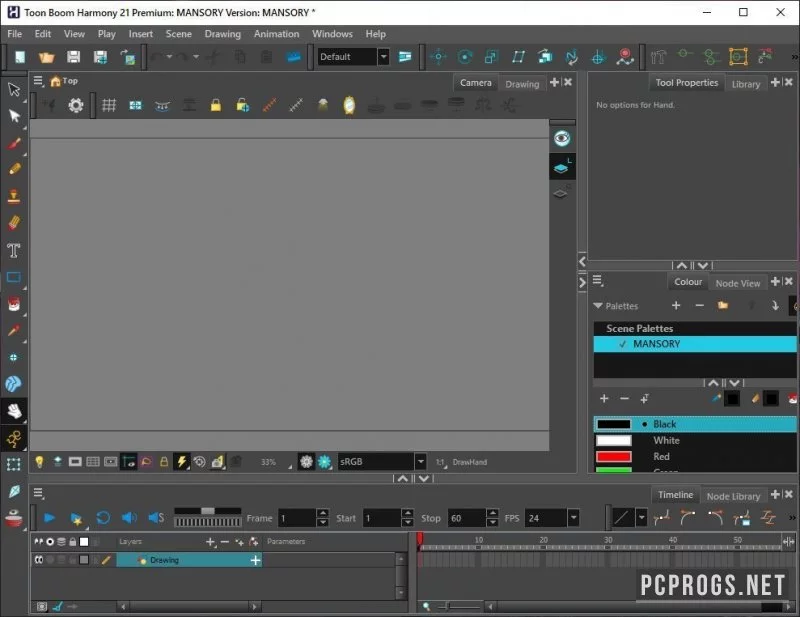Toggle solo on the Drawing layer
Viewport: 800px width, 617px height.
click(50, 560)
